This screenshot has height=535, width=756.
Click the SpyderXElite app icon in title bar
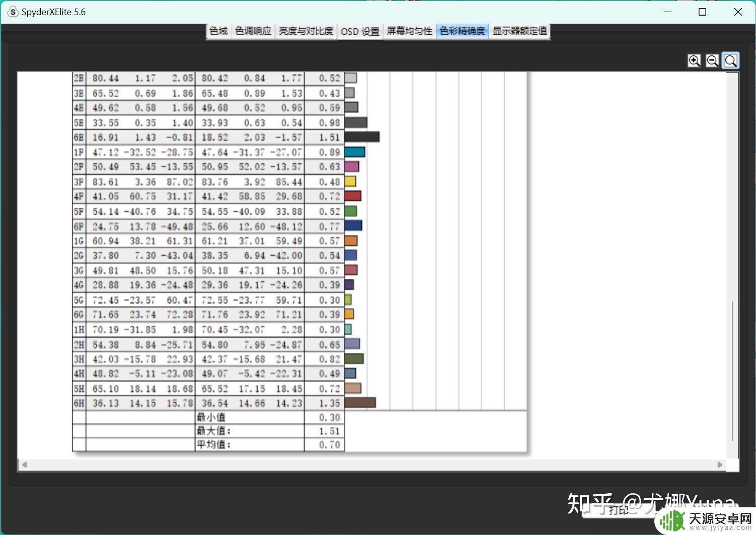click(13, 12)
